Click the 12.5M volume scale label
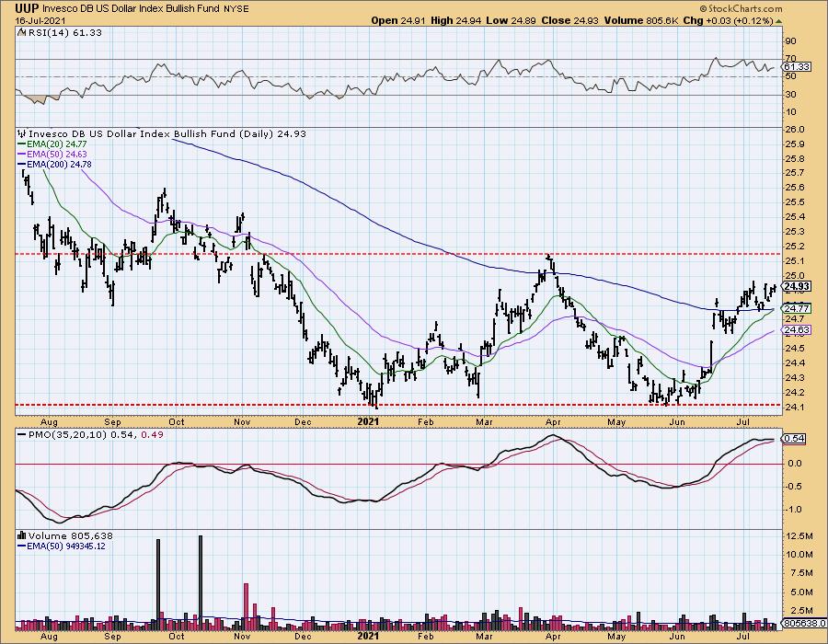This screenshot has width=828, height=644. tap(799, 535)
